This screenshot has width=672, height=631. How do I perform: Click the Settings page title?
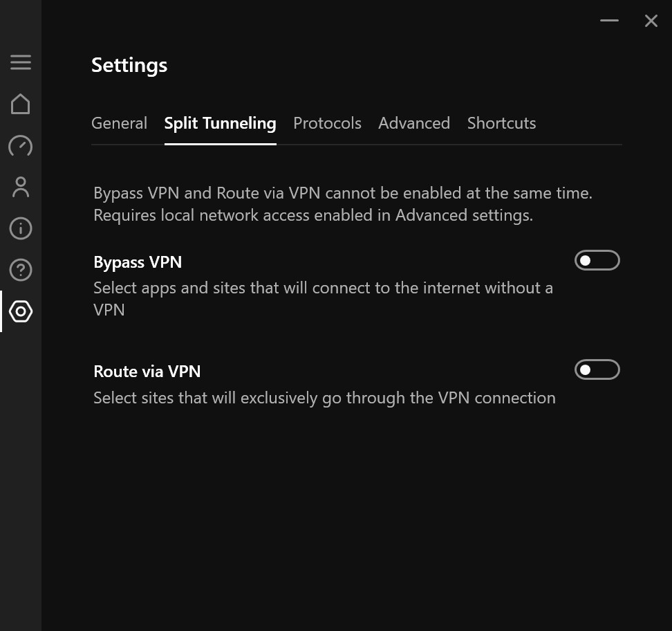(129, 66)
